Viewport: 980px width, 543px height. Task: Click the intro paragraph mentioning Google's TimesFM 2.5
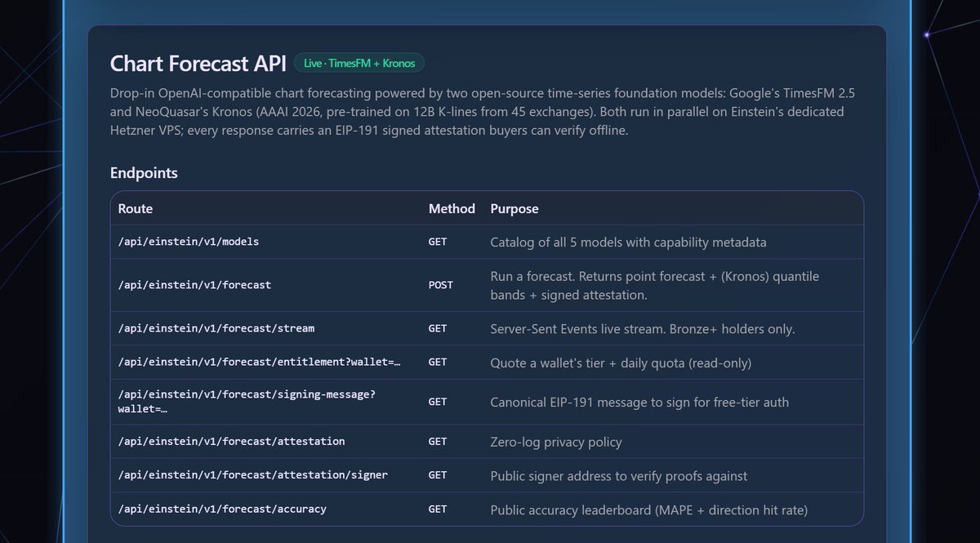point(483,111)
